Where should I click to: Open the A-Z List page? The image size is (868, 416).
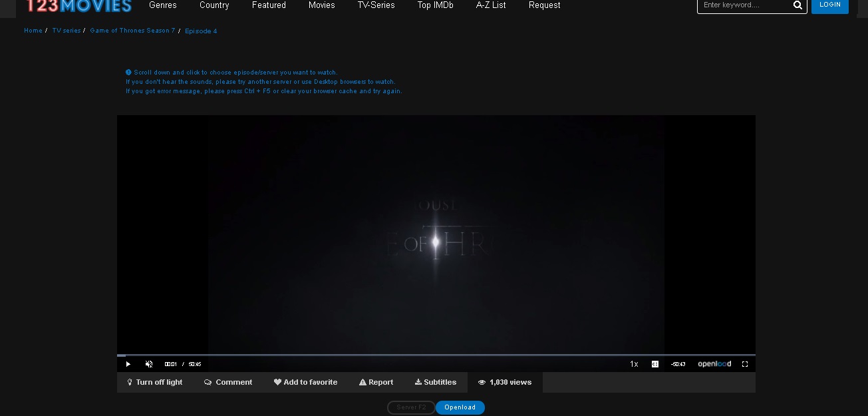(491, 5)
